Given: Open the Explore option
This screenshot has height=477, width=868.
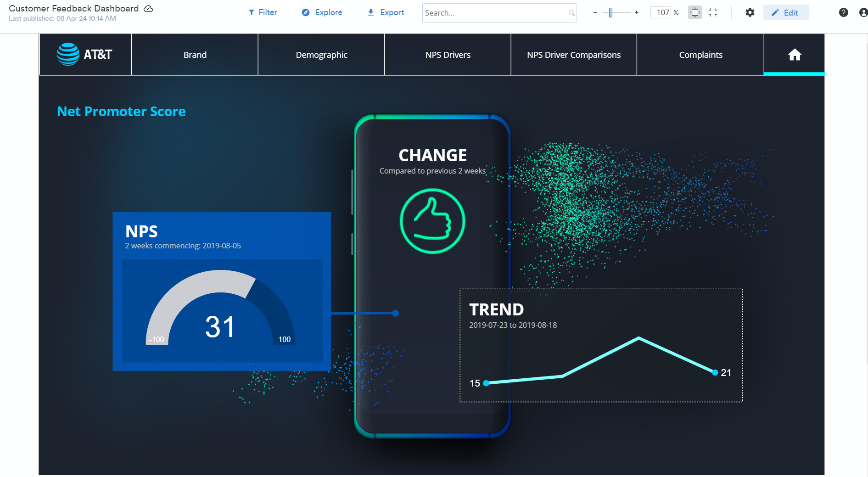Looking at the screenshot, I should (322, 12).
